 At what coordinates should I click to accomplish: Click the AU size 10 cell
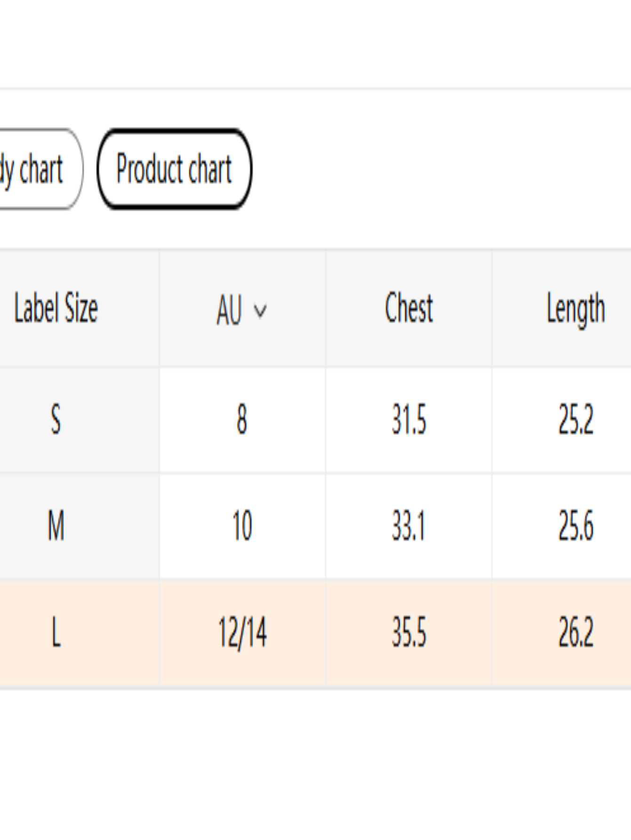(x=242, y=526)
